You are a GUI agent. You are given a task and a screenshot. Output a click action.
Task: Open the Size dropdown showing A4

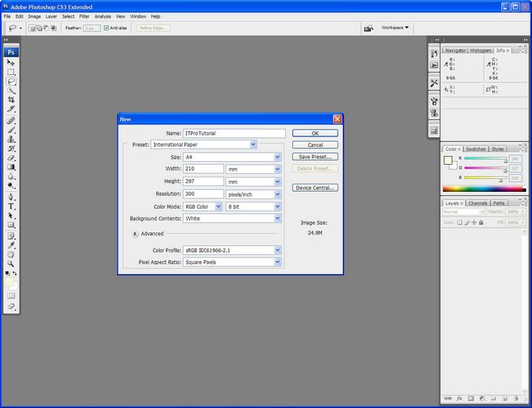tap(232, 157)
